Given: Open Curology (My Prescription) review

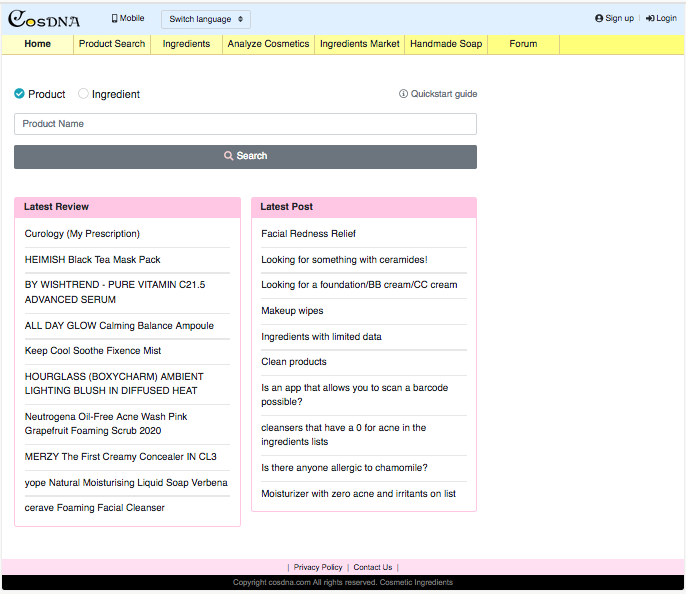Looking at the screenshot, I should tap(82, 234).
